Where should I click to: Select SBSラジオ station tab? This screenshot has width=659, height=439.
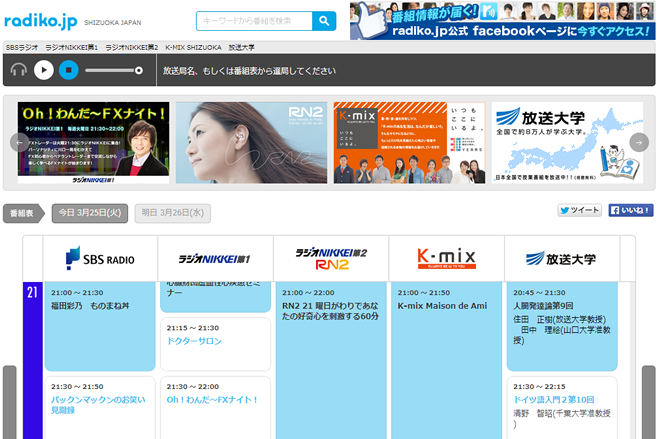pyautogui.click(x=22, y=47)
